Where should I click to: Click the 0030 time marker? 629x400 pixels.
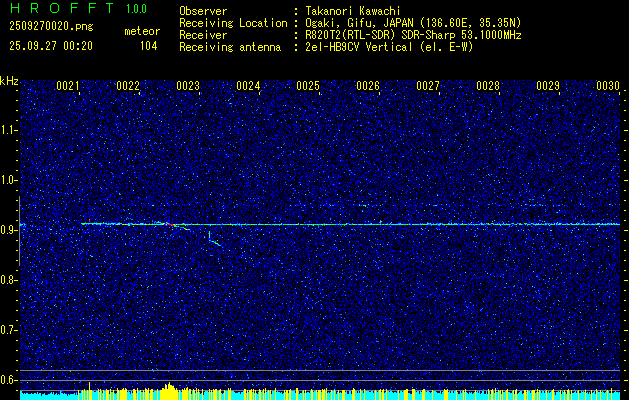click(x=608, y=85)
